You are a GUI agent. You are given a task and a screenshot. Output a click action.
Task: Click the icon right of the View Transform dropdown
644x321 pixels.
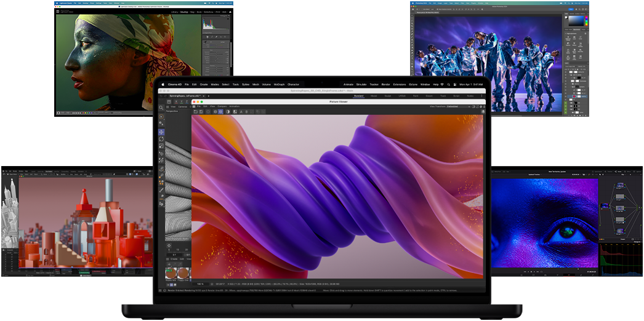473,106
